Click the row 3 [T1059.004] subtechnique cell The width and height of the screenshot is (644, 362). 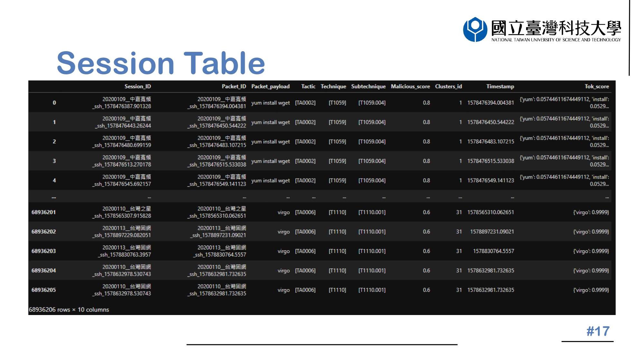(372, 161)
